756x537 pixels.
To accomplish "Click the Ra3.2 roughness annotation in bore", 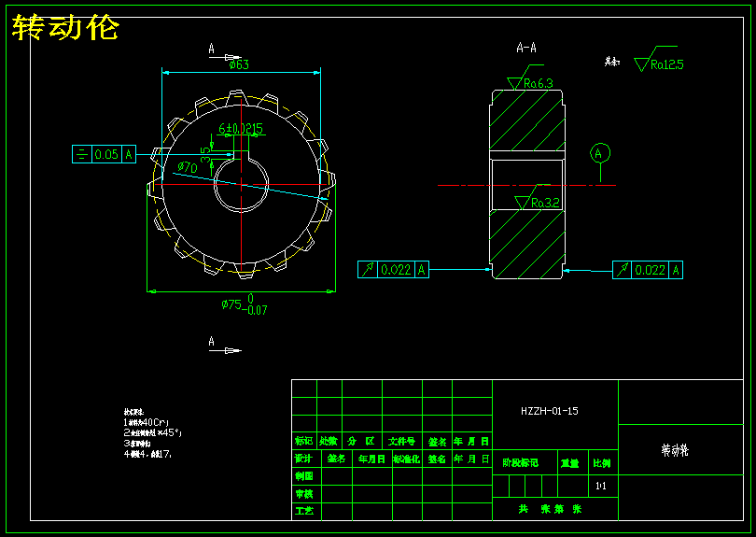I will point(538,197).
